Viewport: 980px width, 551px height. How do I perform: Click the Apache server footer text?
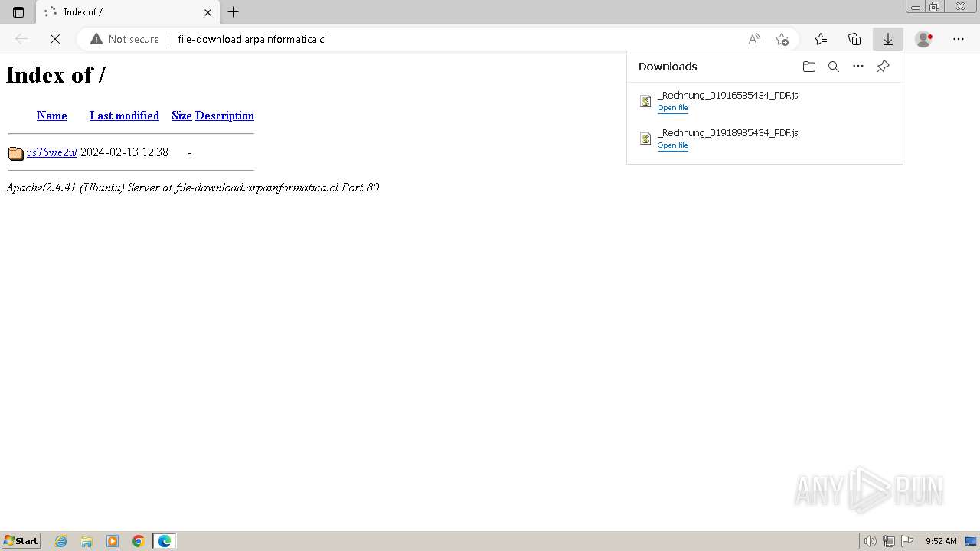click(192, 187)
